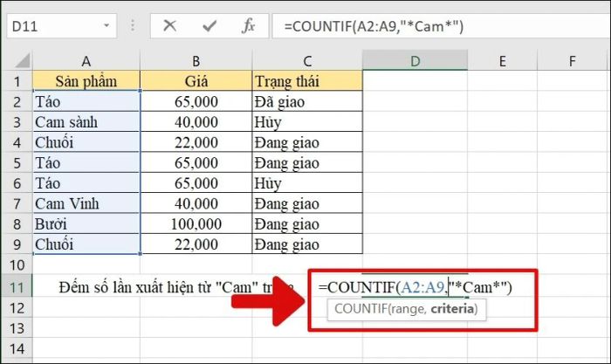This screenshot has height=364, width=611.
Task: Select 'Đang giao' status in row 7
Action: (307, 203)
